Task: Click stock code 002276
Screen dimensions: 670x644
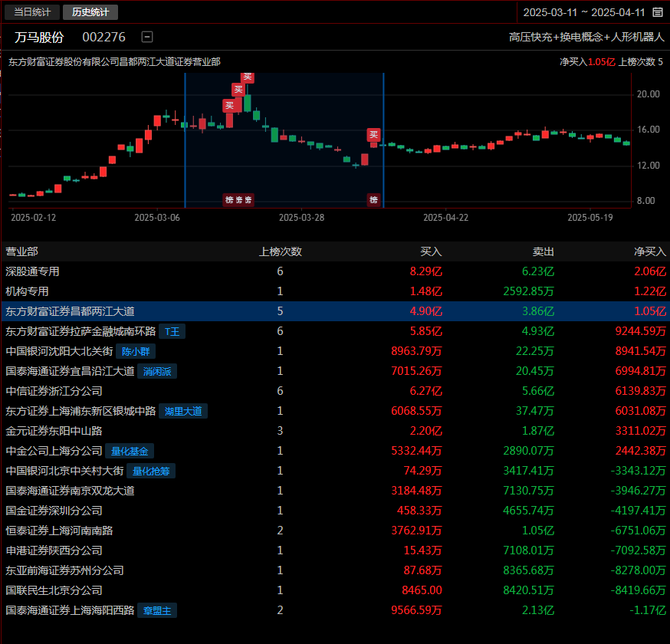Action: click(x=103, y=37)
